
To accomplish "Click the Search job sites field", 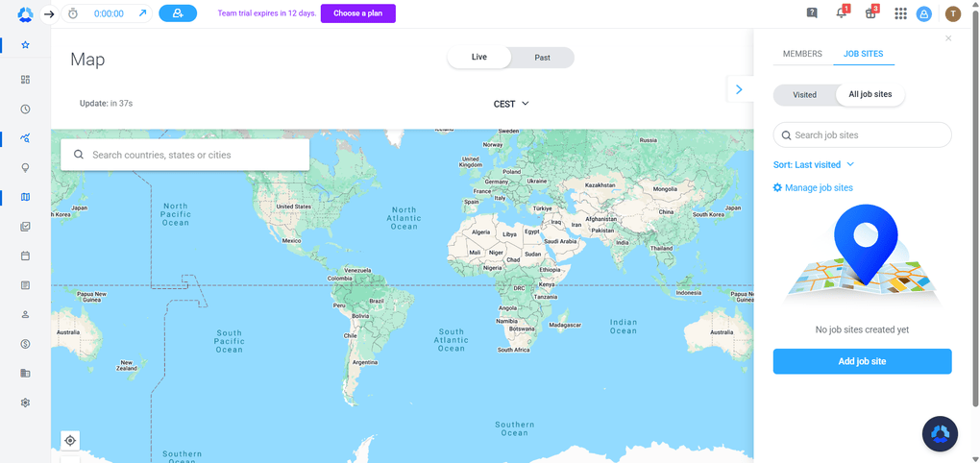I will (863, 135).
